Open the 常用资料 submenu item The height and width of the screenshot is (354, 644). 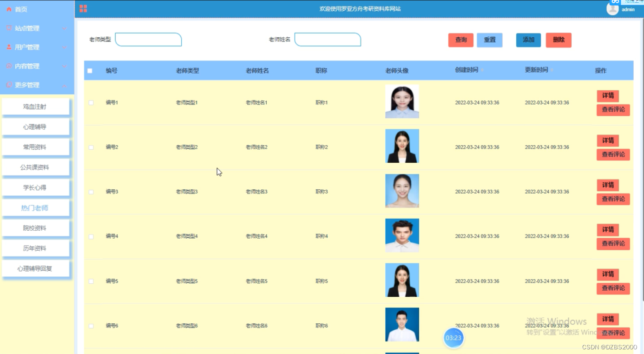[x=36, y=147]
